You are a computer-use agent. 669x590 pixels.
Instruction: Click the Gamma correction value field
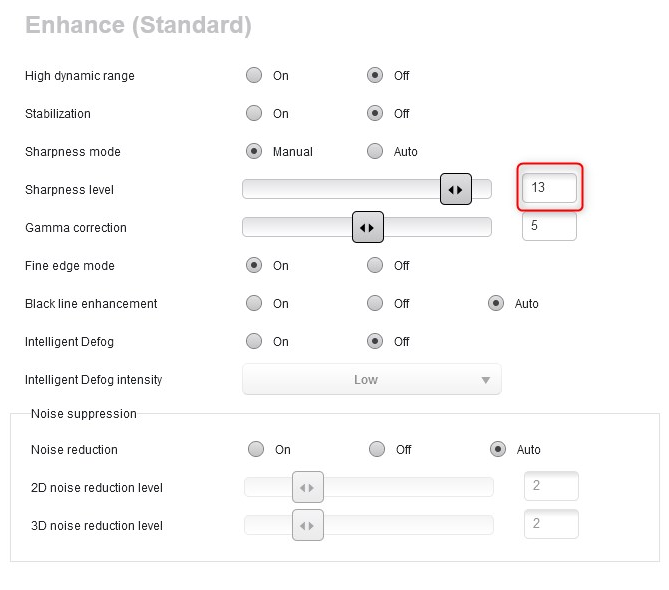point(549,226)
